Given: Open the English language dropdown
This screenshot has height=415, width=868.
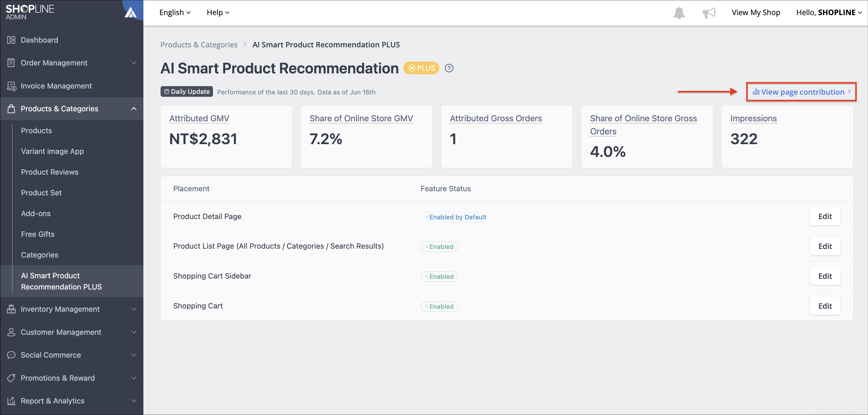Looking at the screenshot, I should pyautogui.click(x=175, y=13).
